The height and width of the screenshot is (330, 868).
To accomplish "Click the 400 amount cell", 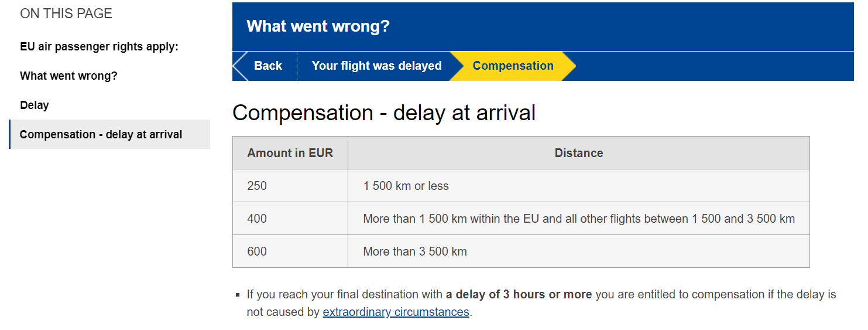I will click(x=257, y=219).
